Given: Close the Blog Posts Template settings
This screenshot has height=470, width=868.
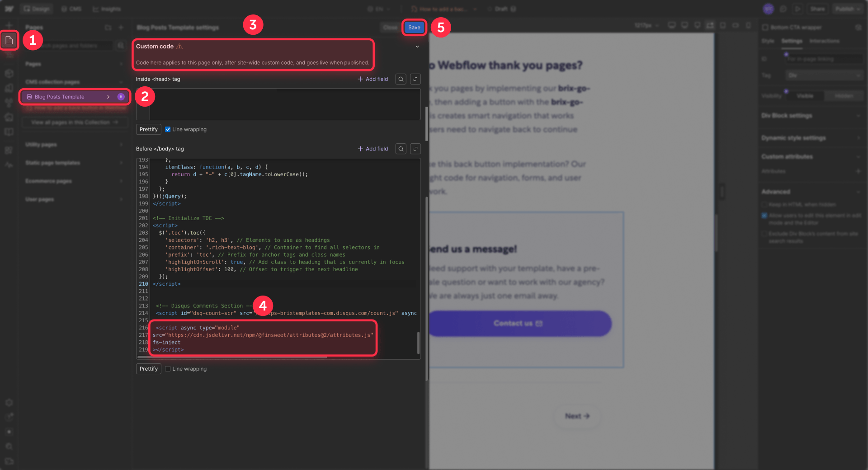Looking at the screenshot, I should click(x=390, y=28).
